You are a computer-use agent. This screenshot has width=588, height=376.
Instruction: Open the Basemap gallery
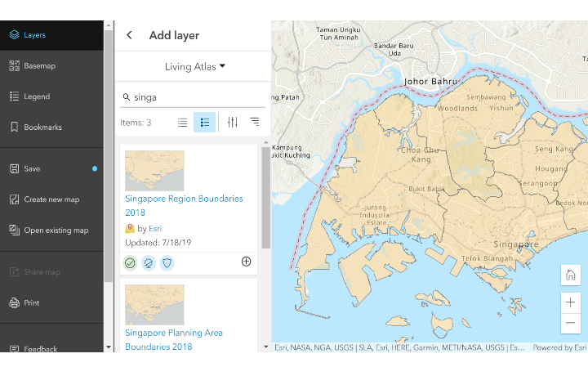[x=51, y=66]
